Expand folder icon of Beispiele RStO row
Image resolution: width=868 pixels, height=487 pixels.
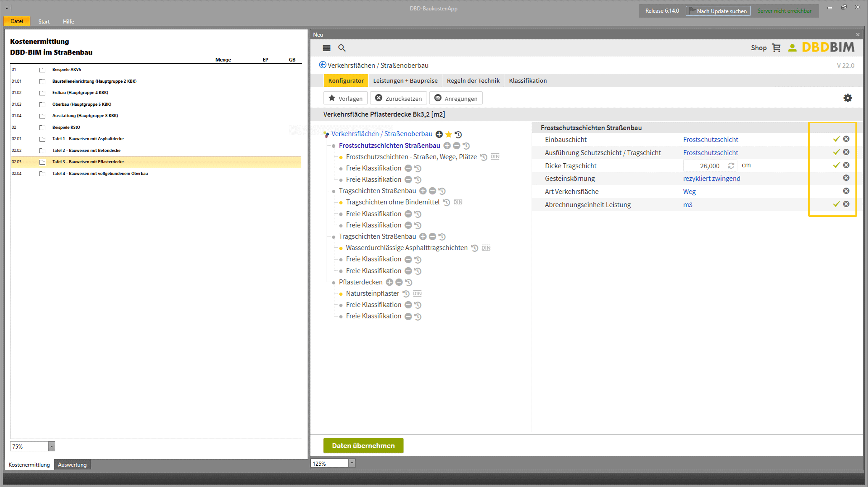(42, 127)
